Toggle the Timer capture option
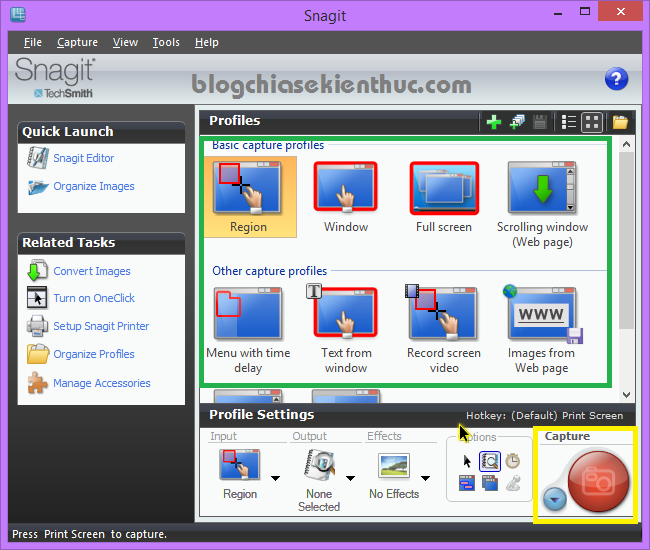Viewport: 650px width, 550px height. click(x=513, y=461)
